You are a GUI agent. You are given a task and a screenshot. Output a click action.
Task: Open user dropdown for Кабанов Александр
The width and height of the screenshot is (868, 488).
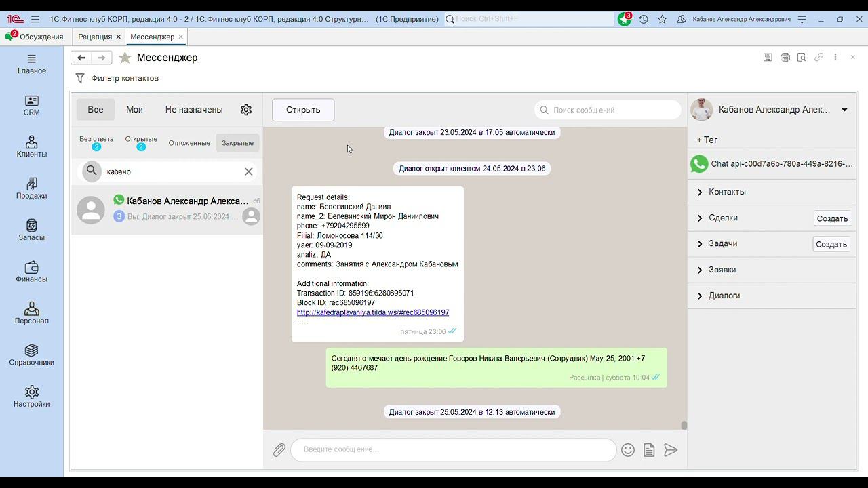tap(844, 110)
